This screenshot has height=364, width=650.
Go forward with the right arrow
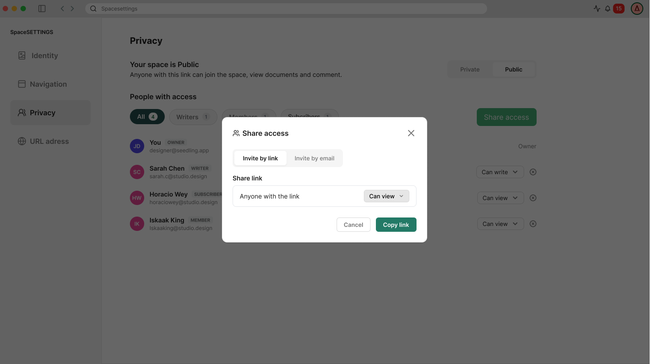[72, 8]
